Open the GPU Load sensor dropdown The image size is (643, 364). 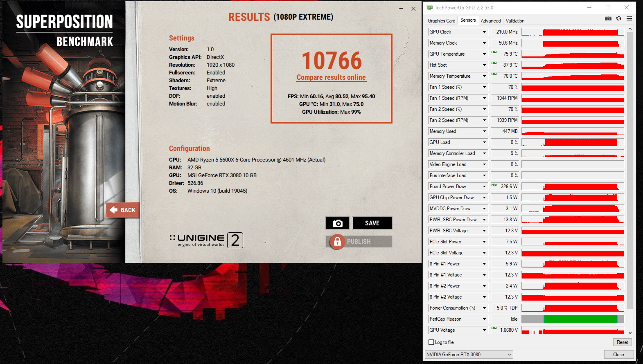484,142
